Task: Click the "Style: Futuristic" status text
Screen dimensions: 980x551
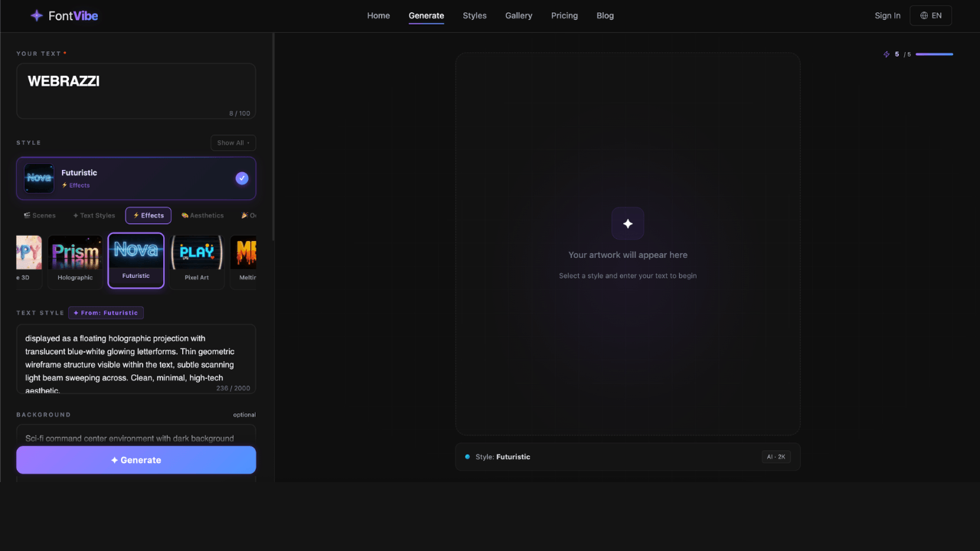Action: (503, 457)
